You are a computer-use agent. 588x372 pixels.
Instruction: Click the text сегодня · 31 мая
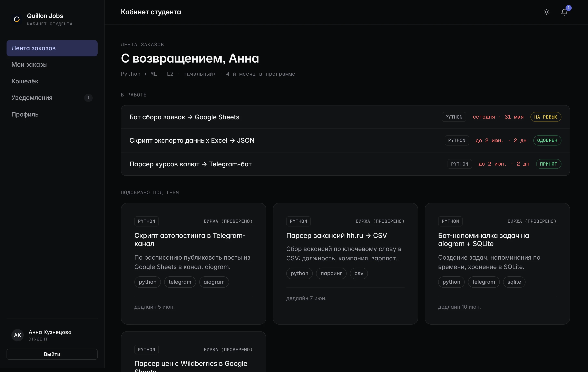[x=498, y=117]
